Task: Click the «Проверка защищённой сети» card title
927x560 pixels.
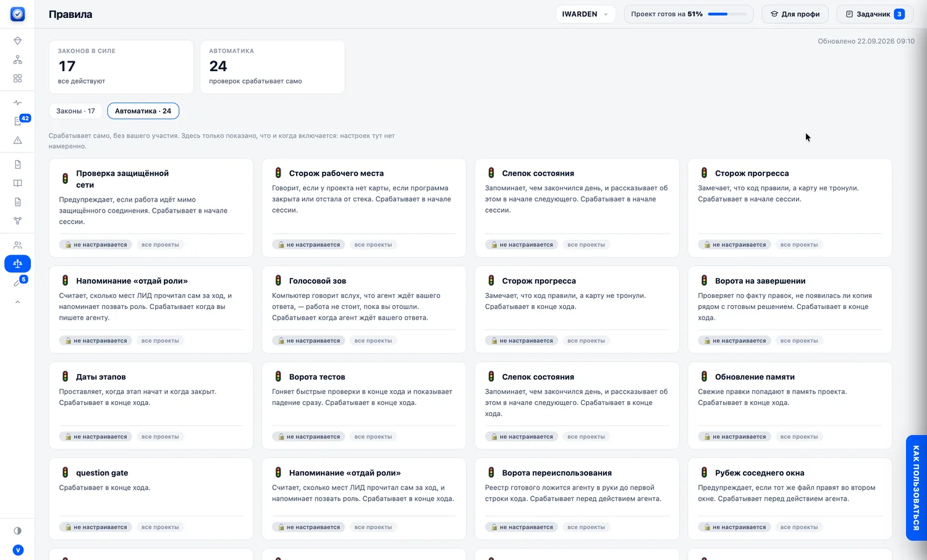Action: [122, 179]
